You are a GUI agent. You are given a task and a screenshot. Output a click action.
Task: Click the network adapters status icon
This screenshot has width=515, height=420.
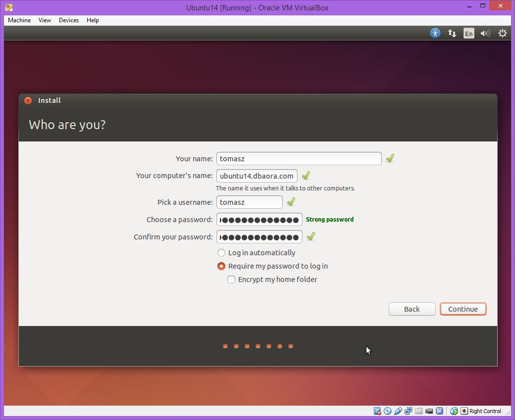coord(408,411)
